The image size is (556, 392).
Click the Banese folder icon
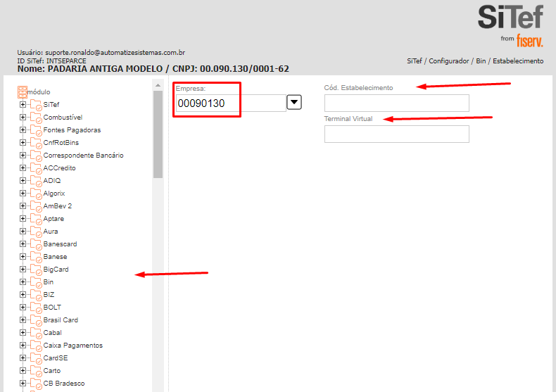(x=36, y=257)
